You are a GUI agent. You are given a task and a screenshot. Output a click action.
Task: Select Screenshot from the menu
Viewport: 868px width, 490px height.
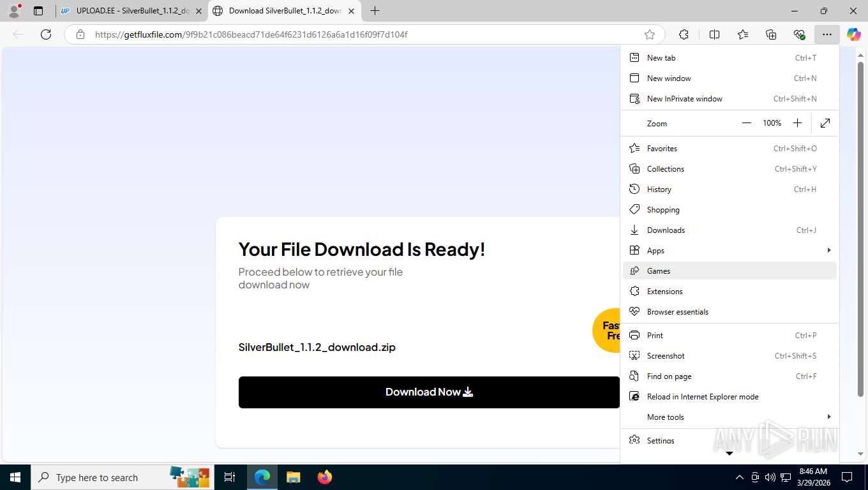point(730,355)
